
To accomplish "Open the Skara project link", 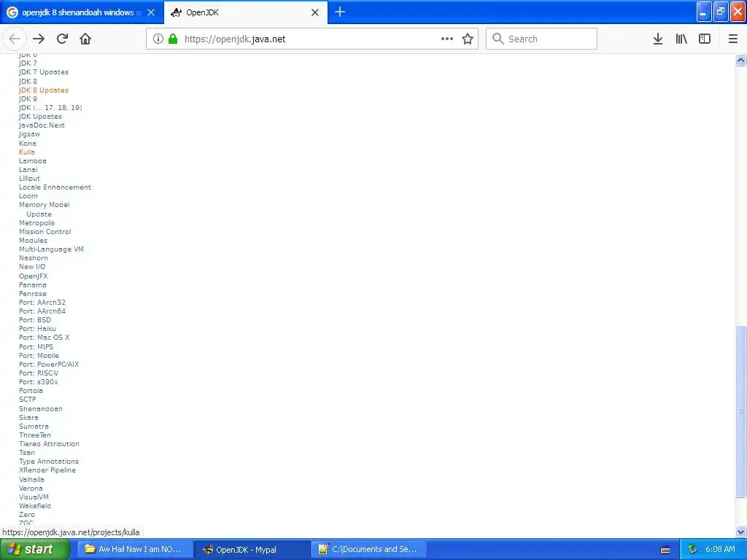I will tap(28, 418).
